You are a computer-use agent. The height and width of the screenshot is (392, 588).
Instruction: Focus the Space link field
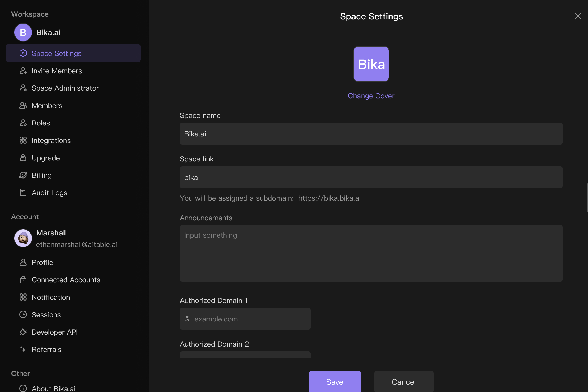(371, 177)
